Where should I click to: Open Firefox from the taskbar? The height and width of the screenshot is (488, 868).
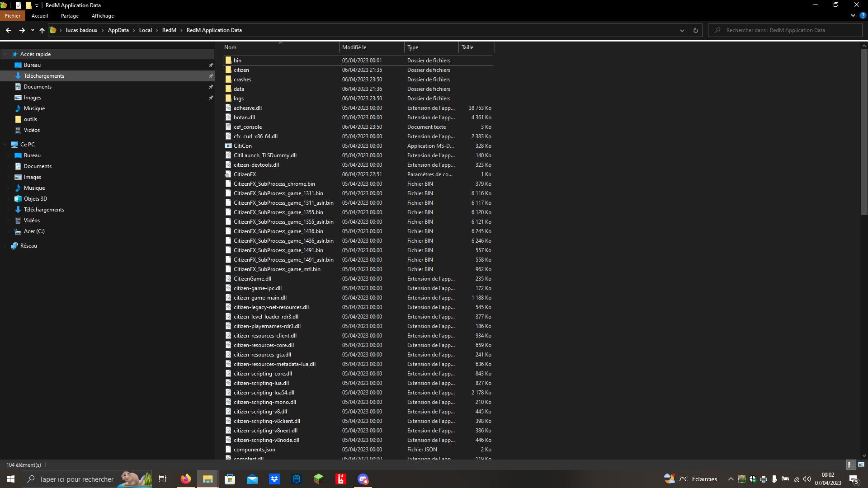(185, 479)
